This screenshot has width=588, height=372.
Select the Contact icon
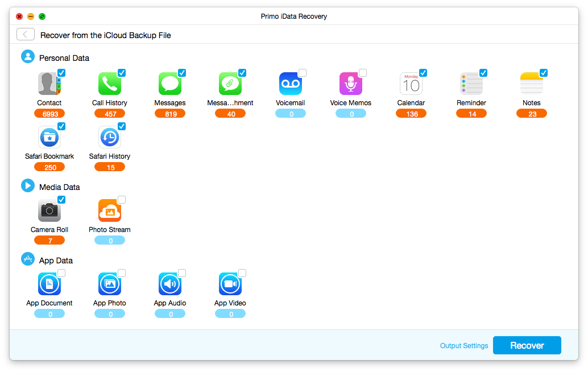click(x=49, y=83)
